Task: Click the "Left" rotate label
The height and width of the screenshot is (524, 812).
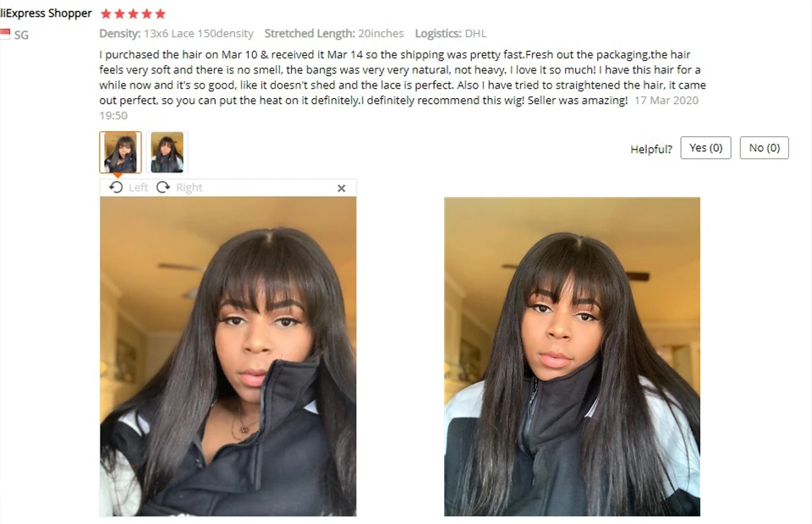Action: point(138,188)
